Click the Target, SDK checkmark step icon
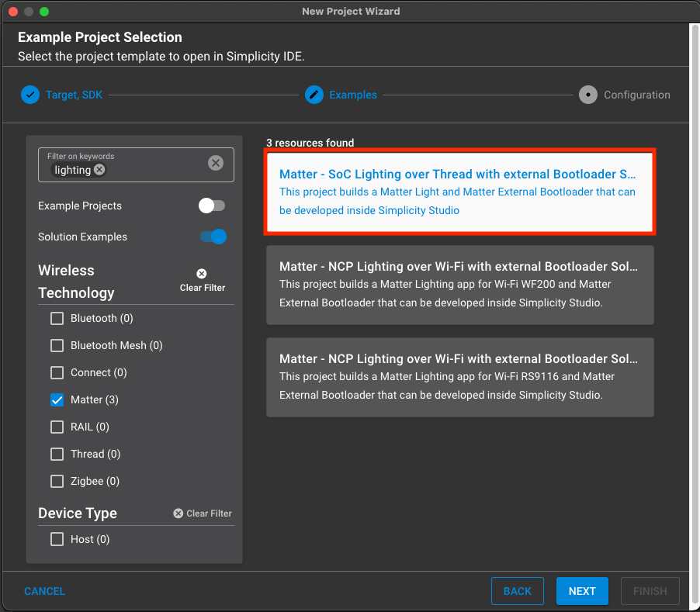This screenshot has height=612, width=700. tap(29, 95)
